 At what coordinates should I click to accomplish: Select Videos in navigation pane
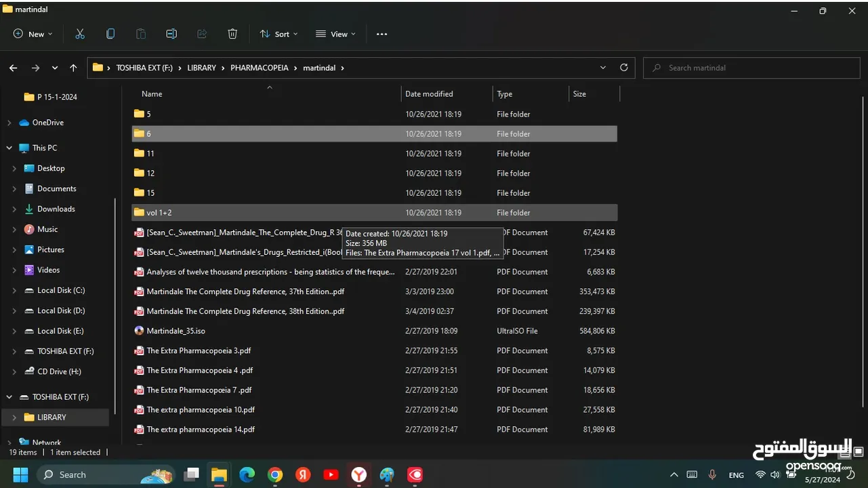click(x=48, y=270)
